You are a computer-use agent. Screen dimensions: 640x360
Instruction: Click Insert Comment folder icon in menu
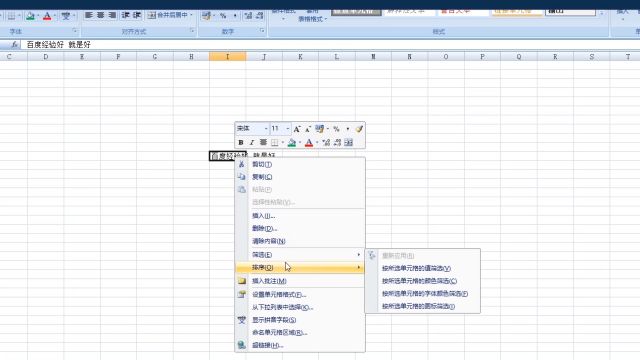[x=242, y=281]
